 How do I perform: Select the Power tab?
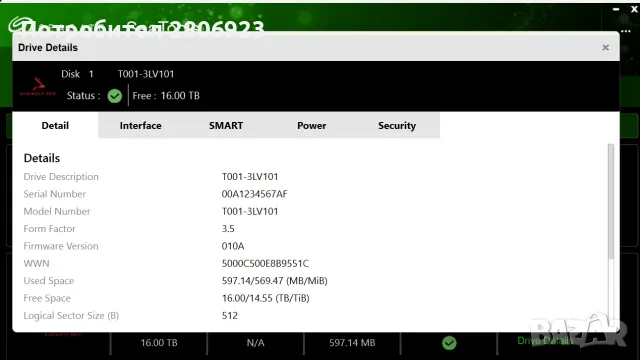click(x=311, y=125)
